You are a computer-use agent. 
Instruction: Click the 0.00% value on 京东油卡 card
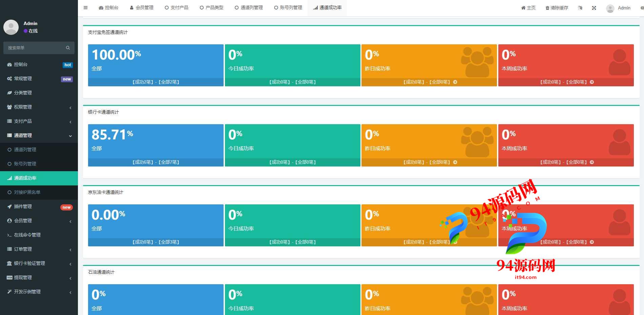108,215
